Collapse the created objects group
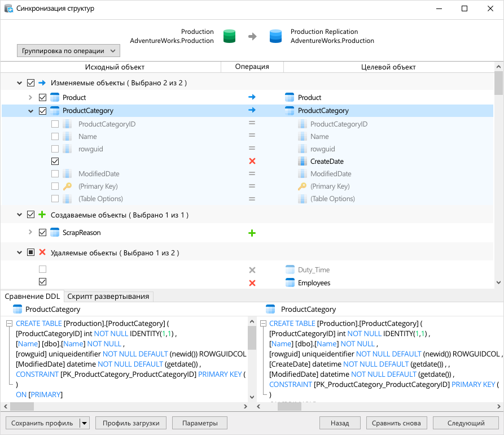The height and width of the screenshot is (435, 504). pyautogui.click(x=19, y=215)
